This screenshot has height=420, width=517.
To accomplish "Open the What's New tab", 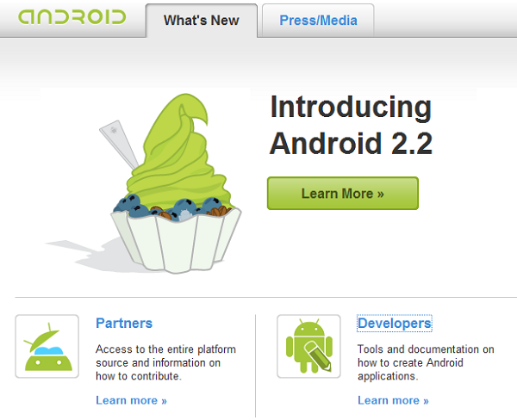I will pos(202,21).
